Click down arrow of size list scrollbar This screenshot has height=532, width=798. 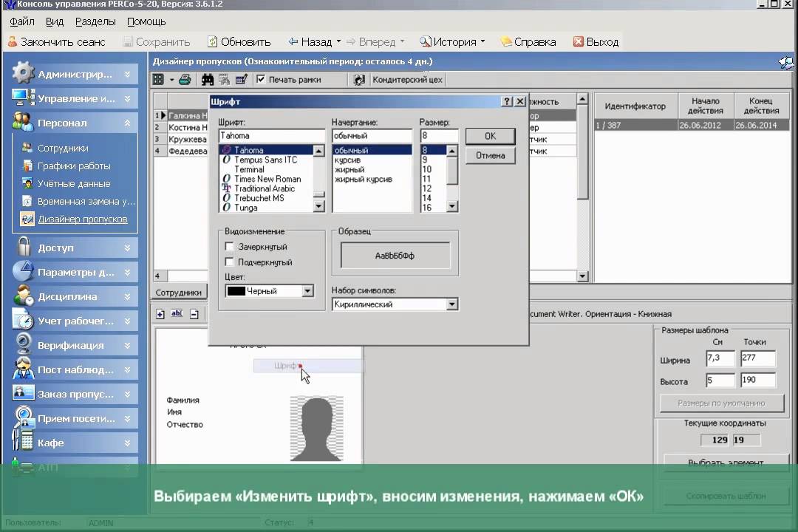coord(452,206)
